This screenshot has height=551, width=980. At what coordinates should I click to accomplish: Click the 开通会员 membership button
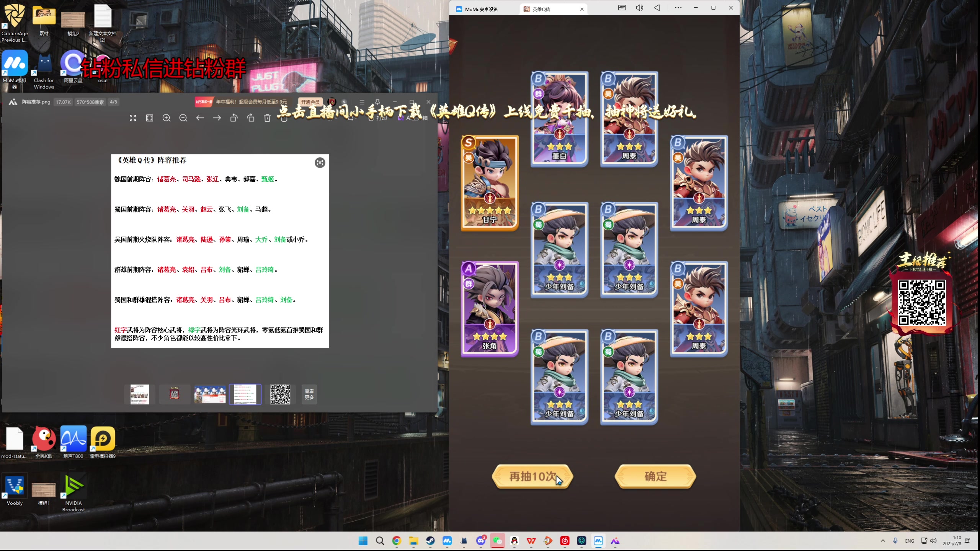click(x=310, y=102)
